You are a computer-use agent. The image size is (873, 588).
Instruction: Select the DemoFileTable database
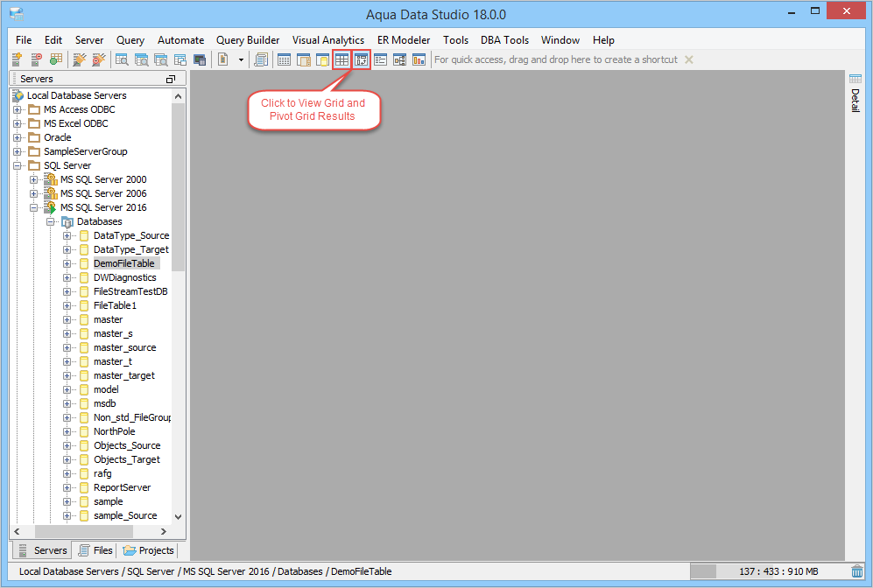click(123, 263)
